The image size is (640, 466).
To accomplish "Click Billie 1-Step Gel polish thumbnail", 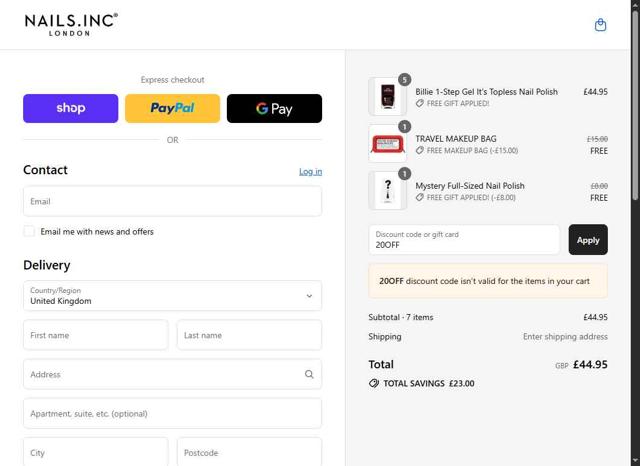I will tap(387, 96).
